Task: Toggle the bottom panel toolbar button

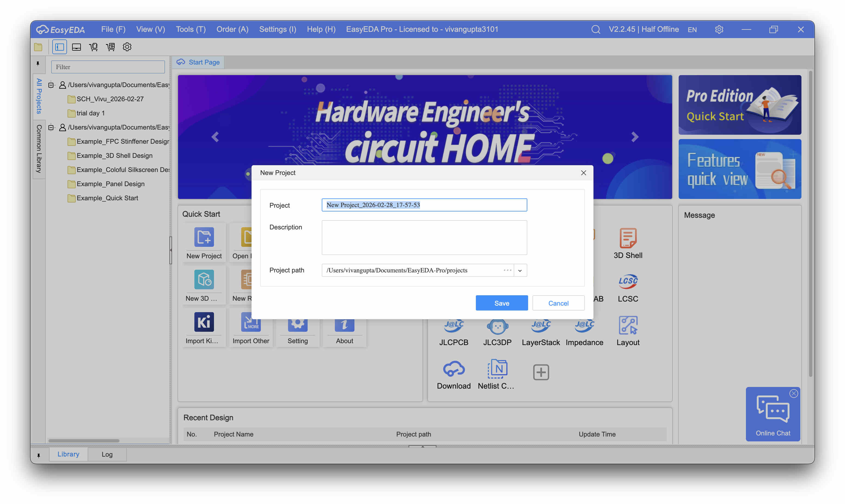Action: [x=76, y=47]
